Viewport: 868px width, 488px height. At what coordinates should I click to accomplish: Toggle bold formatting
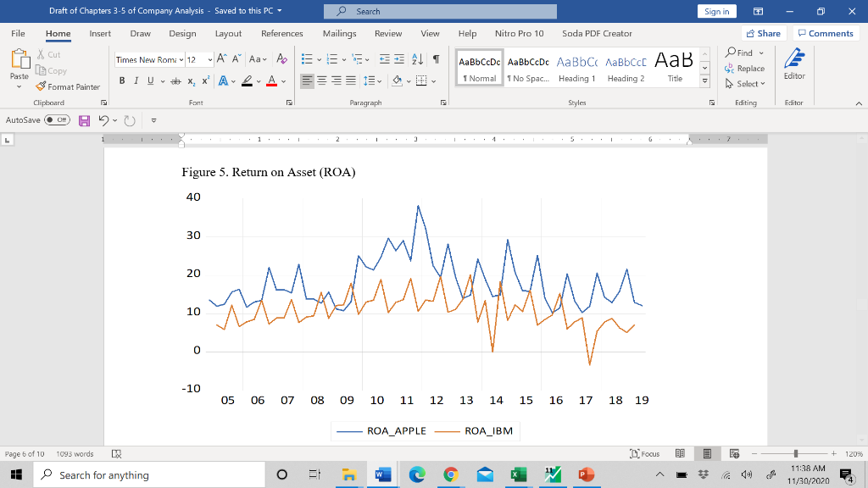[121, 80]
